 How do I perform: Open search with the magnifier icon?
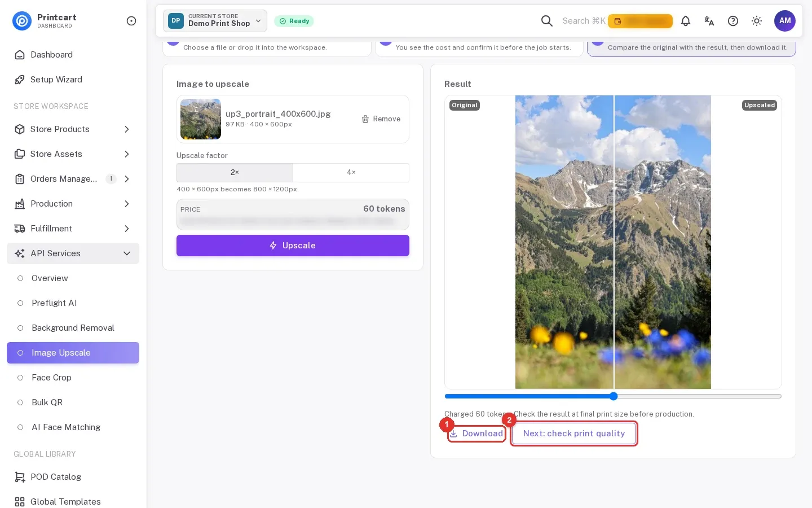[547, 21]
